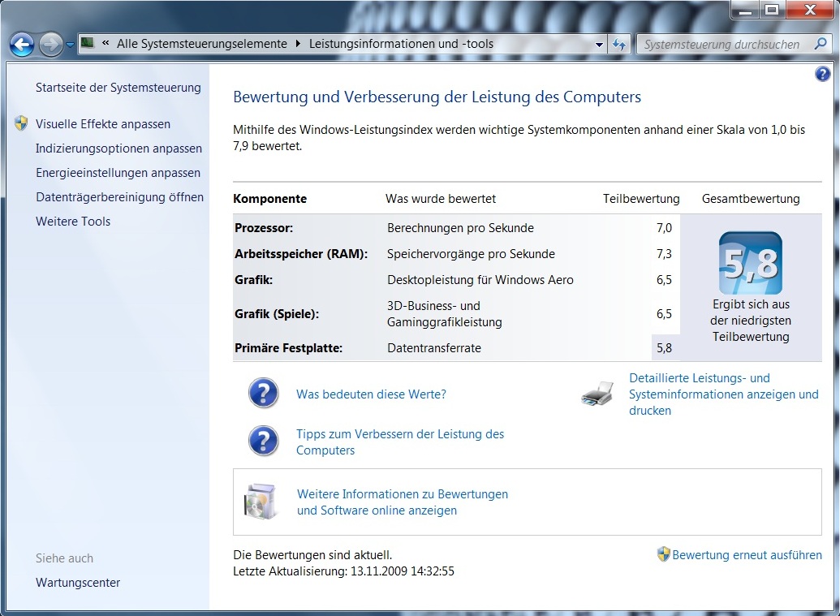Maximize the window
Viewport: 840px width, 616px height.
click(x=772, y=11)
